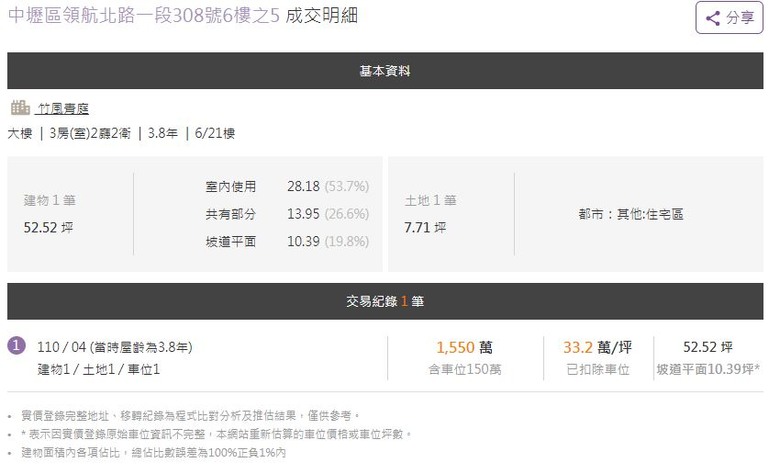780x474 pixels.
Task: Click the 分享 share button
Action: pyautogui.click(x=729, y=18)
